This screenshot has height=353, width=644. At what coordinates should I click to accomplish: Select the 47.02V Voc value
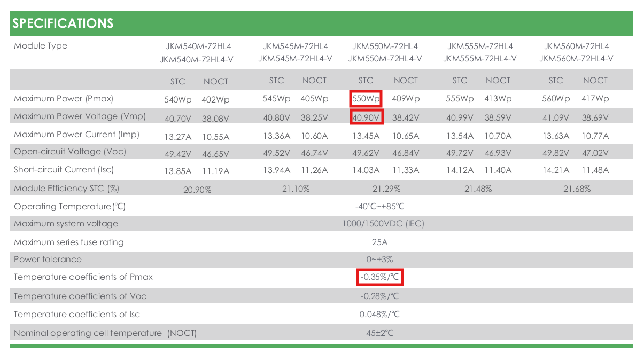click(x=595, y=153)
